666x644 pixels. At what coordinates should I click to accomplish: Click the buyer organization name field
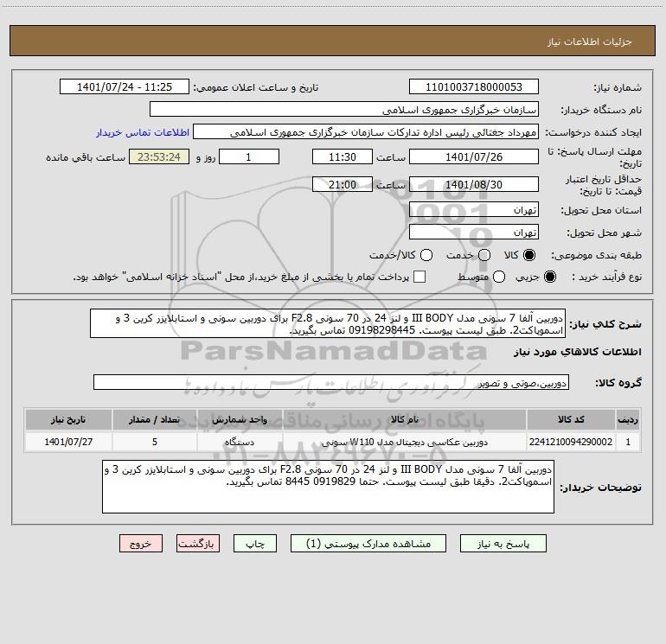click(344, 109)
